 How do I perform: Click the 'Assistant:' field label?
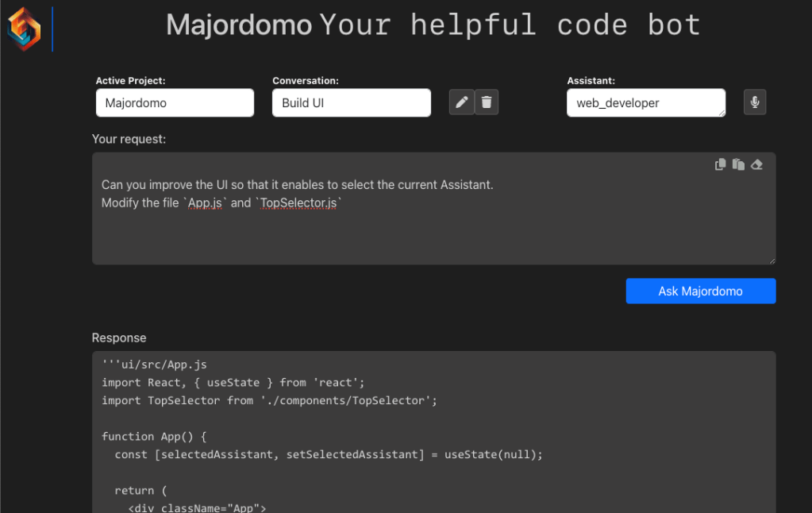pos(591,81)
